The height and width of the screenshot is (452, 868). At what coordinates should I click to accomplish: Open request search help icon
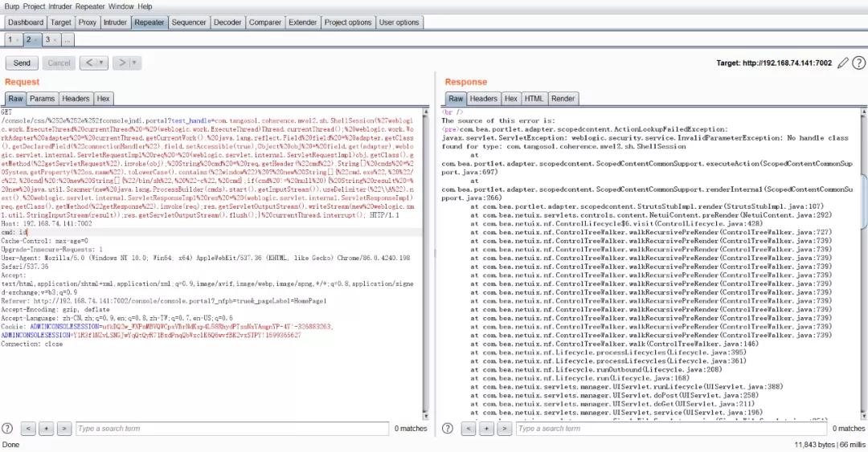click(x=7, y=428)
